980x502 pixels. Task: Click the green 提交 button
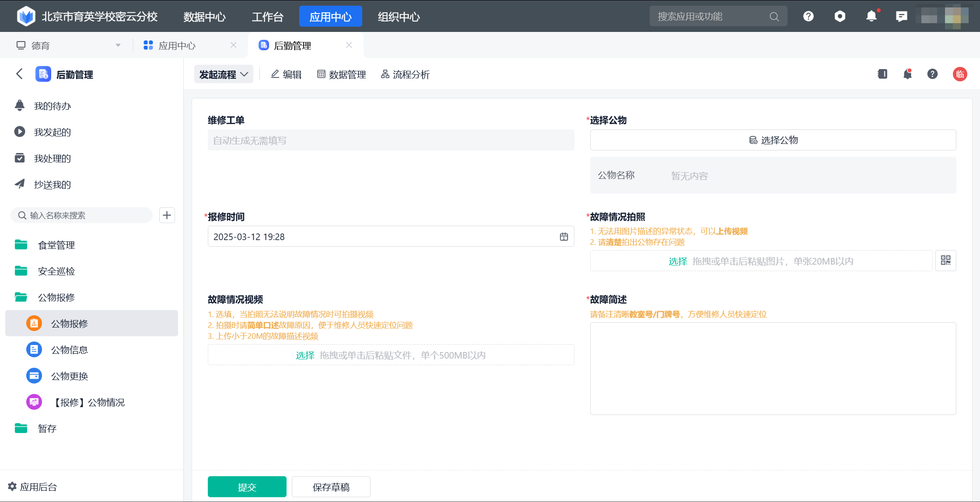(247, 487)
